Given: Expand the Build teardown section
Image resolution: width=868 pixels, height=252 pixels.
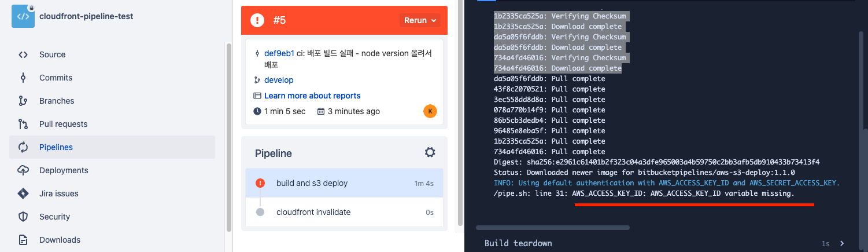Looking at the screenshot, I should [x=842, y=243].
